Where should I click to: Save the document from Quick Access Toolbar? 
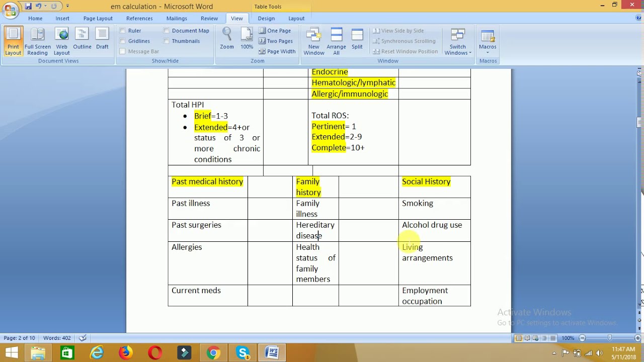point(28,6)
